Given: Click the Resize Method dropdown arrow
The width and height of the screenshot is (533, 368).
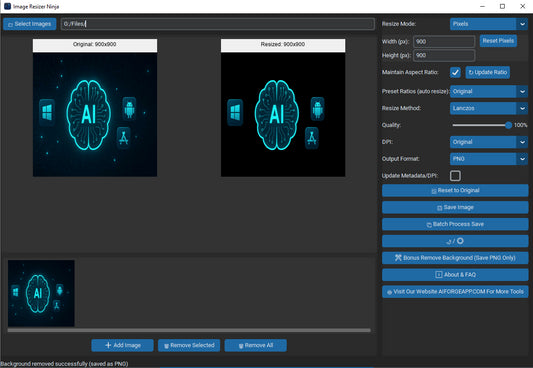Looking at the screenshot, I should coord(522,108).
